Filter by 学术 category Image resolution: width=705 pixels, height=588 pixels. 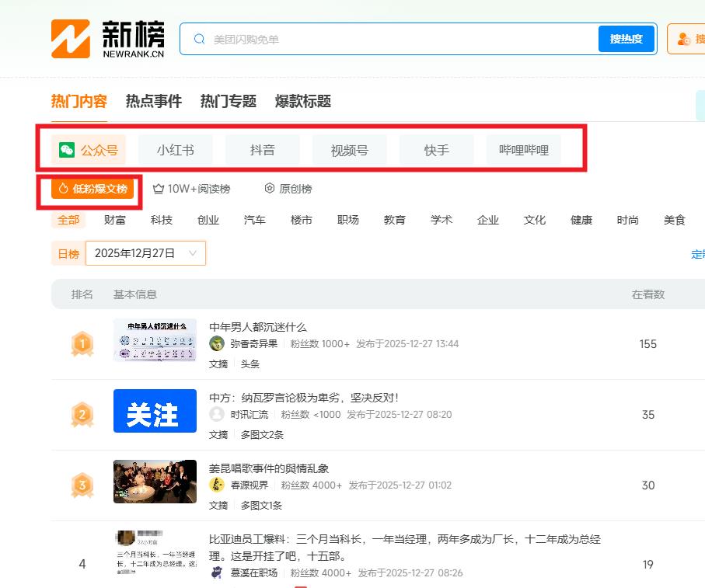[441, 220]
